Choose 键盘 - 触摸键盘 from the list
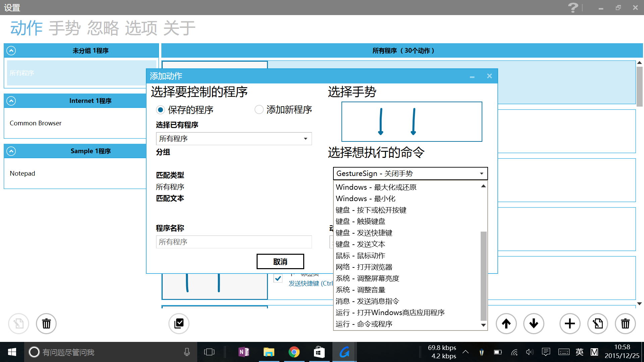Screen dimensions: 644x362 (407, 221)
